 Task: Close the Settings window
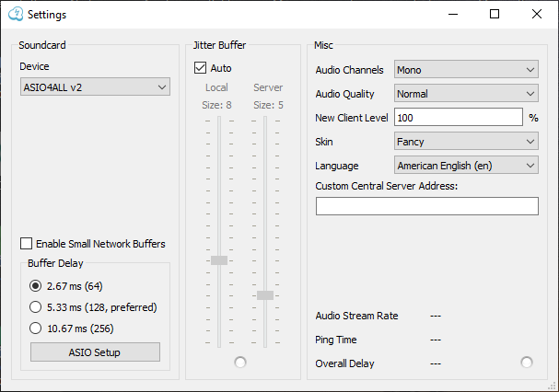tap(537, 14)
